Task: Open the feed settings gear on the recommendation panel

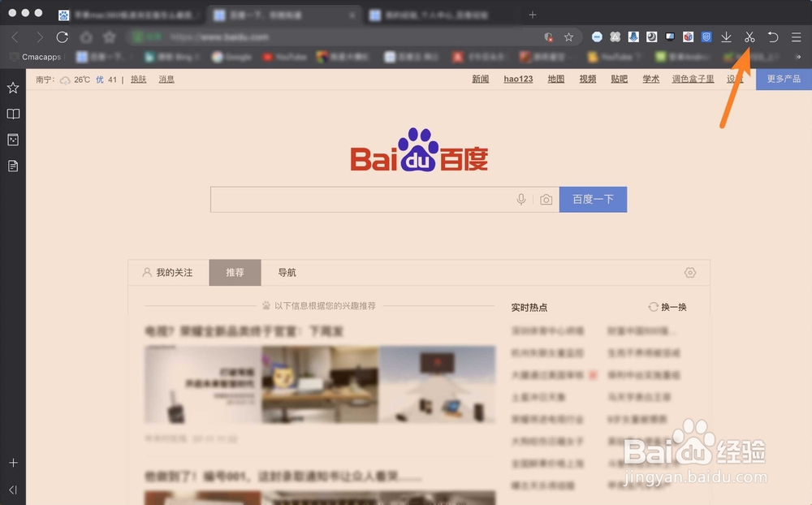Action: click(x=689, y=273)
